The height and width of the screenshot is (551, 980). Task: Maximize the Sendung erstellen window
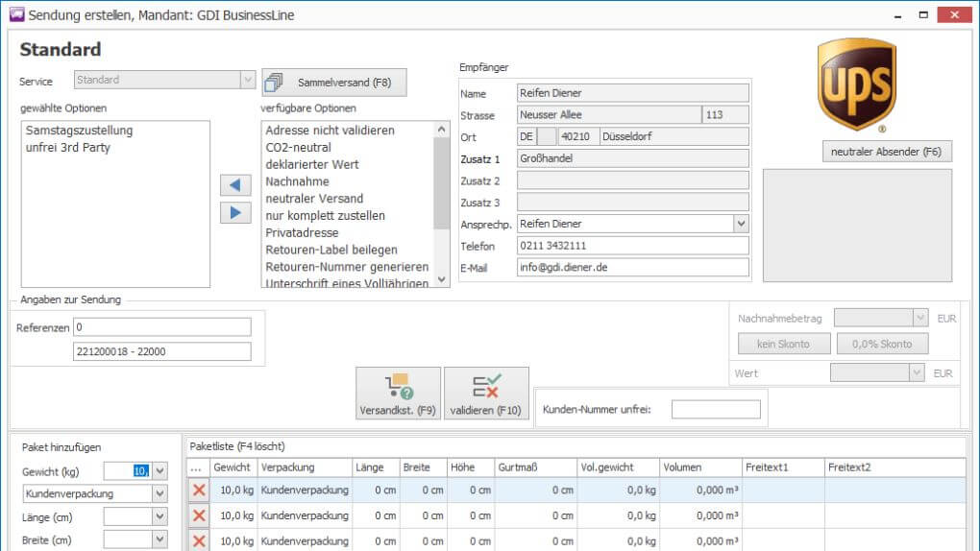[x=923, y=15]
